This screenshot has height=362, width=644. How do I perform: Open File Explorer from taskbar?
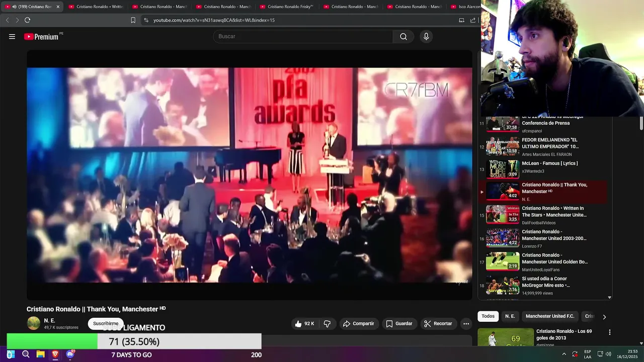coord(41,354)
